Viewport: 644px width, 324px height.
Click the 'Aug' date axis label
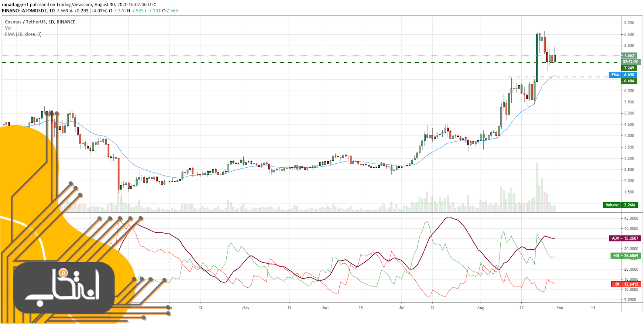point(481,307)
